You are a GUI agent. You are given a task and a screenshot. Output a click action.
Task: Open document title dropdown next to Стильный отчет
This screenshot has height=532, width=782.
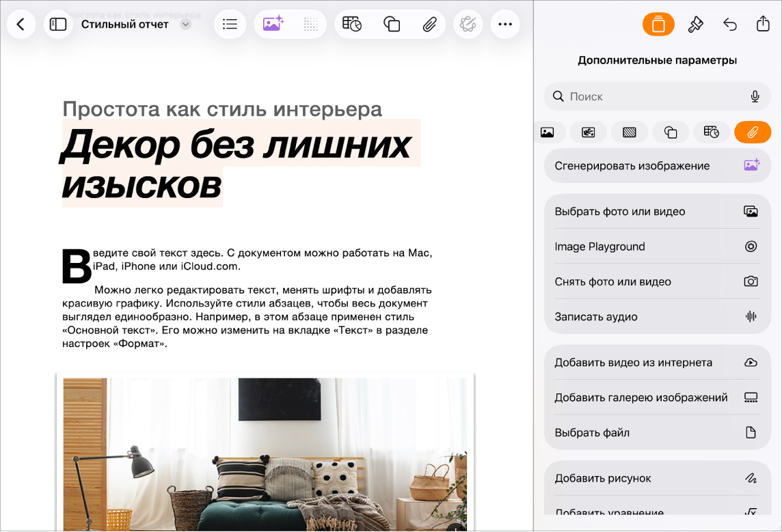coord(185,25)
